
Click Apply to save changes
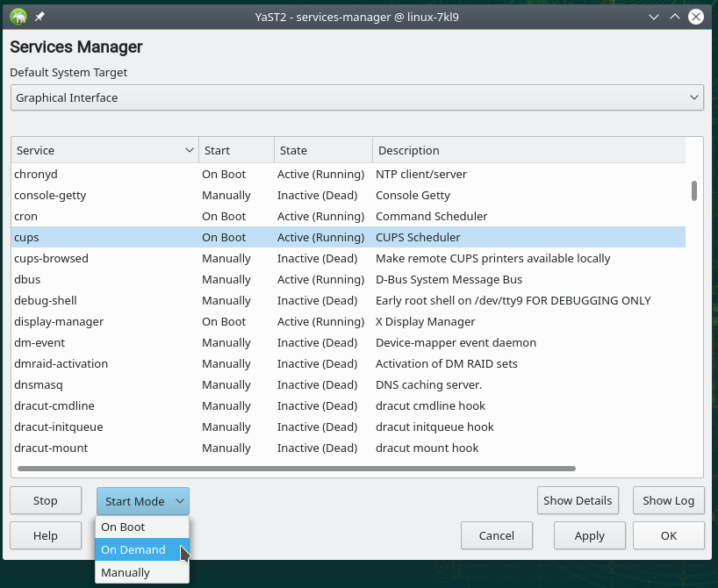(x=589, y=535)
